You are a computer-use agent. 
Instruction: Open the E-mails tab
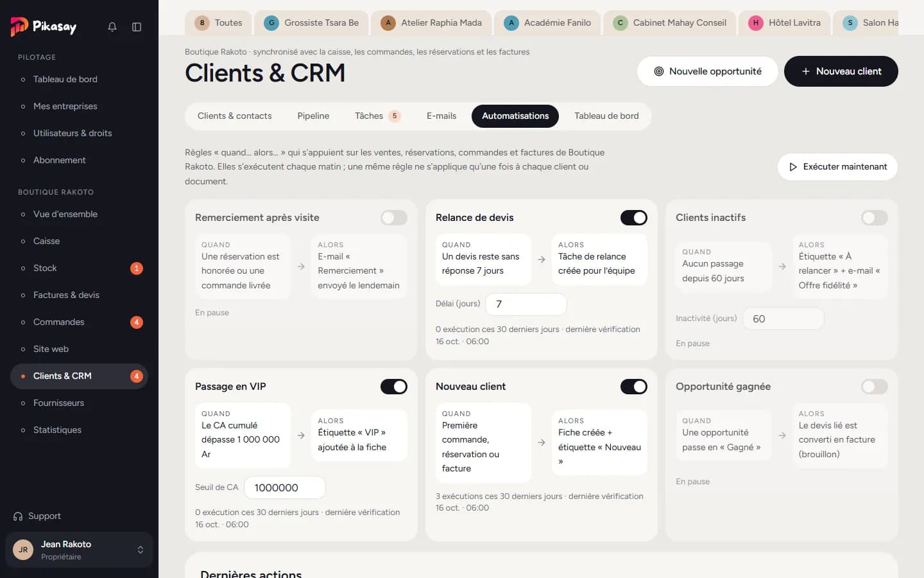tap(441, 116)
